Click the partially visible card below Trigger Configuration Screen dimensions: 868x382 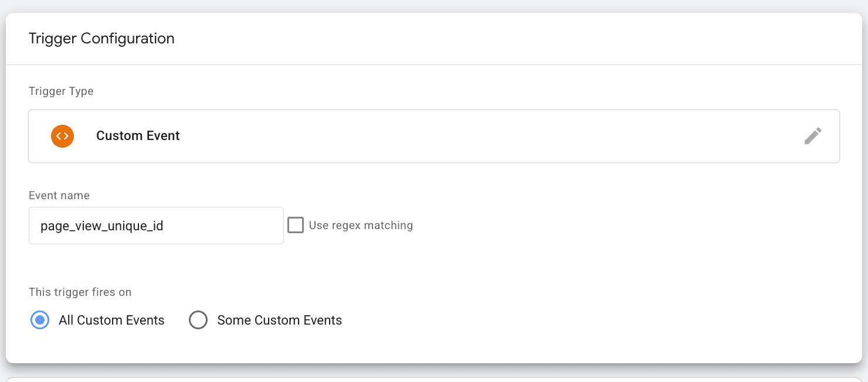click(434, 379)
